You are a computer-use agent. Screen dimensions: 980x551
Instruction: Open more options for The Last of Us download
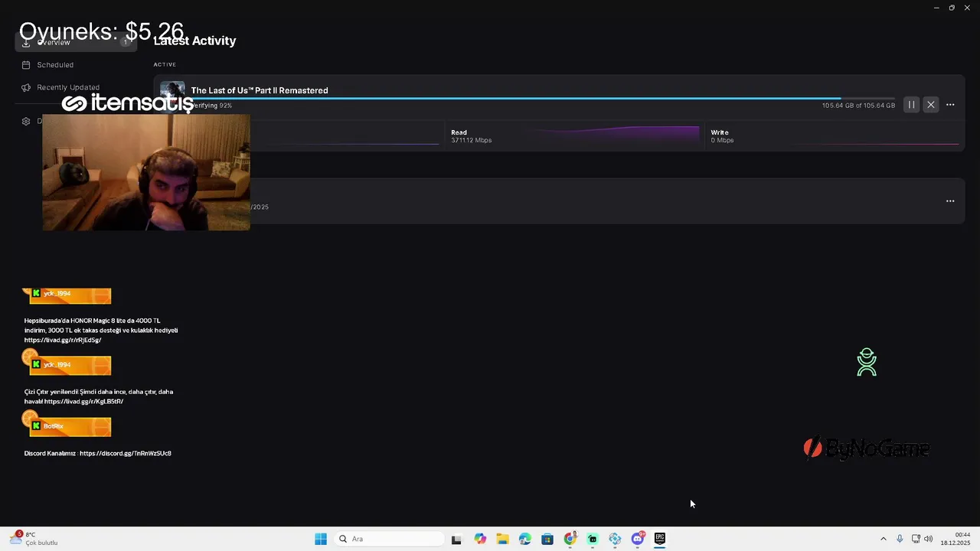pos(950,105)
